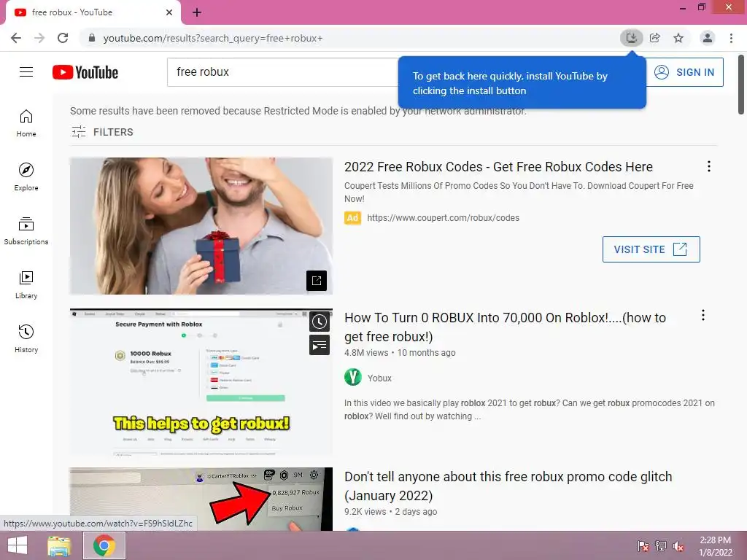Select the free robux - YouTube tab
The image size is (747, 560).
tap(93, 12)
